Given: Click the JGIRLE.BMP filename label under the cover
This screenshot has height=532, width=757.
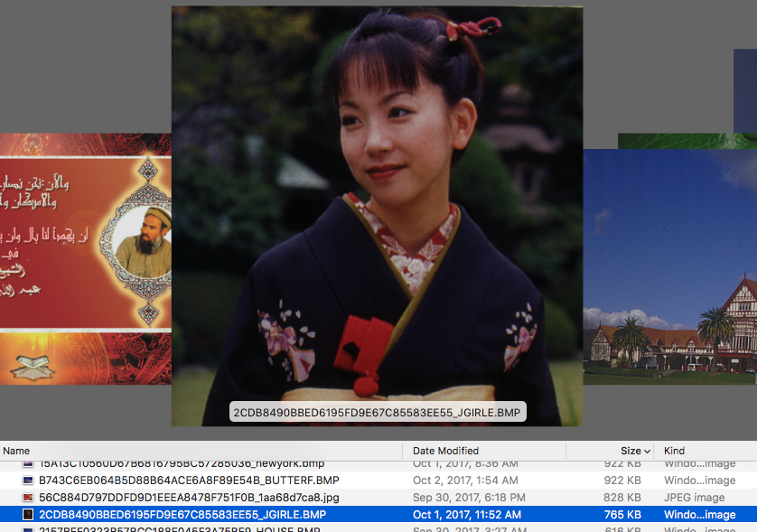Looking at the screenshot, I should [x=377, y=413].
